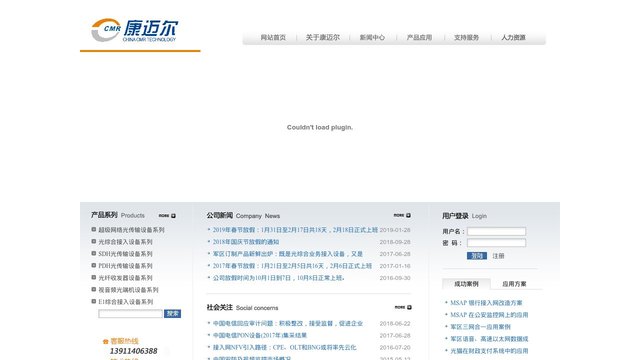
Task: Open 人力资源 navigation menu item
Action: click(513, 38)
